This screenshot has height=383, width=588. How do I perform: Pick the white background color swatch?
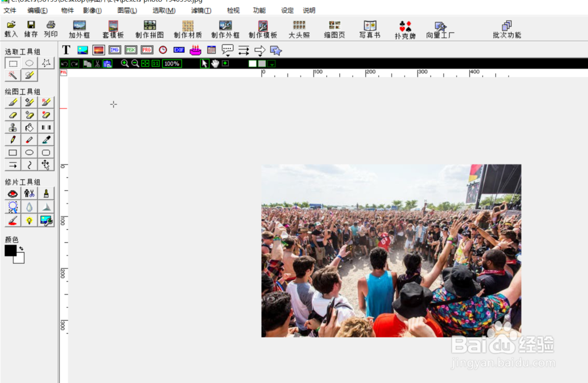(x=20, y=259)
